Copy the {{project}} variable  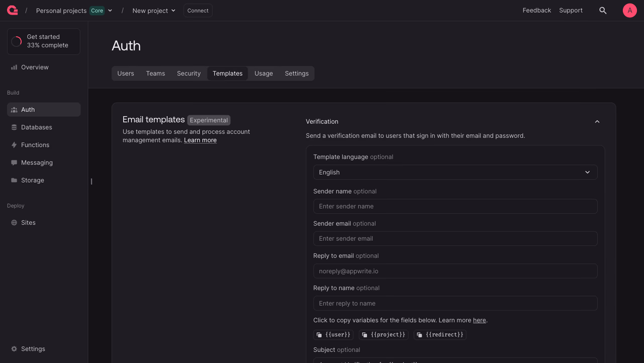pos(383,335)
